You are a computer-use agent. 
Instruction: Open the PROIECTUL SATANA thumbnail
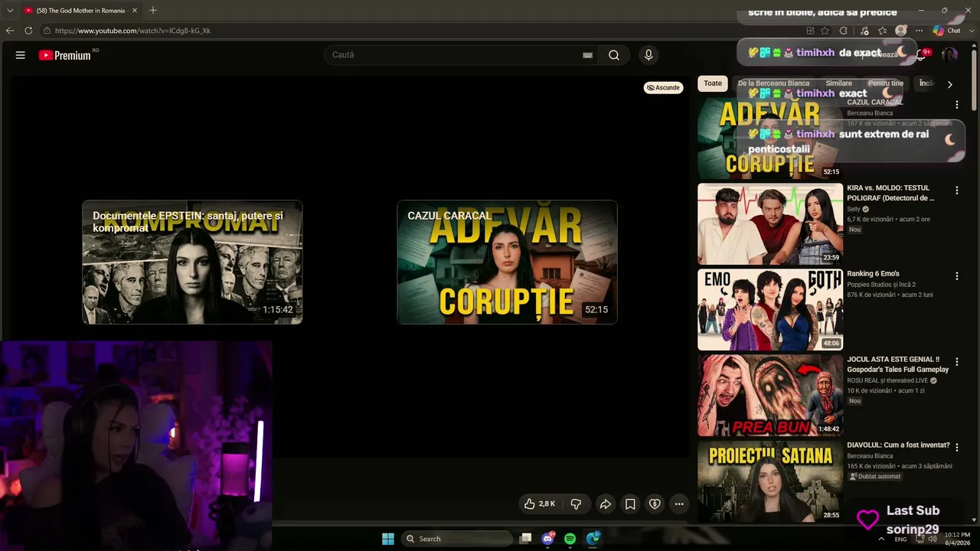770,481
